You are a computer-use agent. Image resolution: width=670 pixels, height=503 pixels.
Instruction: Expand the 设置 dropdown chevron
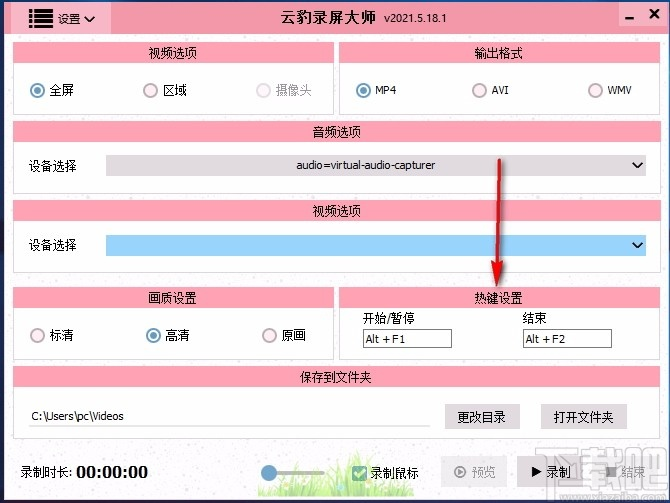click(x=90, y=19)
